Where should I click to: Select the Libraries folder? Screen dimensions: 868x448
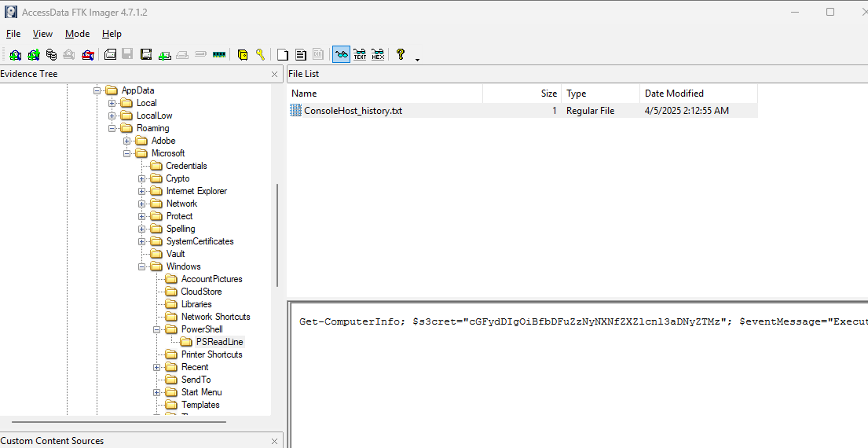coord(196,304)
